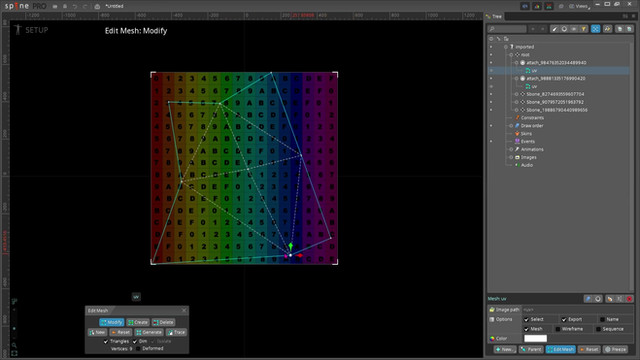Click the tree search field
640x360 pixels.
tap(507, 29)
